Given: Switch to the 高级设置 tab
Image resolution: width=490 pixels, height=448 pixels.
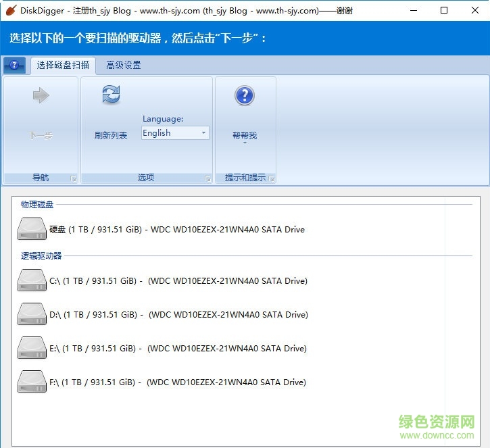Looking at the screenshot, I should click(x=123, y=66).
